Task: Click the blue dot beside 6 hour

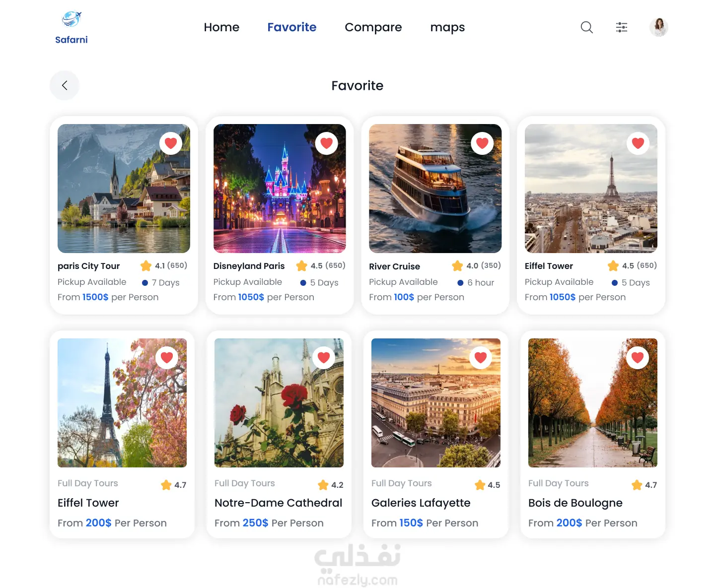Action: (x=460, y=283)
